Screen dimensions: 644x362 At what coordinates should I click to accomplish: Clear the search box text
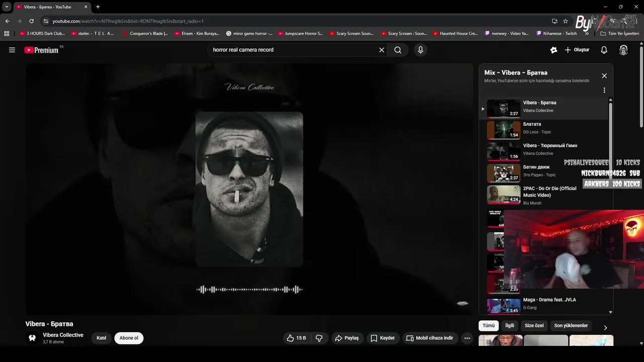coord(381,50)
